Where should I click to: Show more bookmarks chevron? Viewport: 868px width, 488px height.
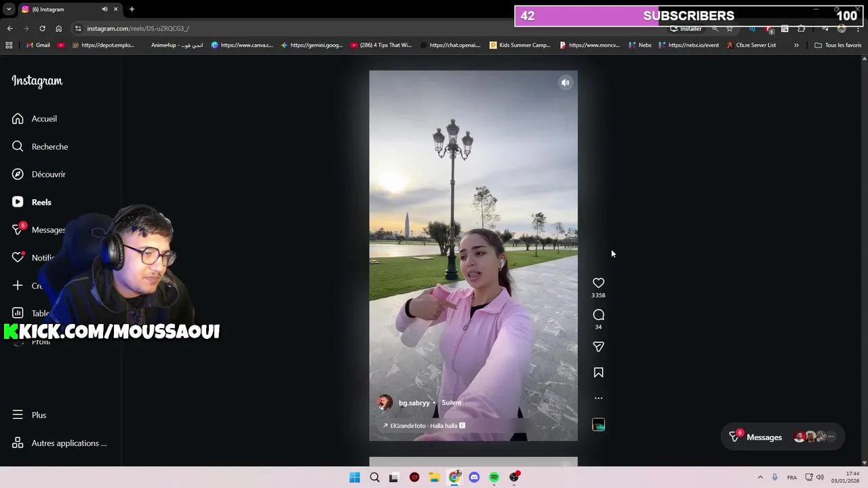coord(796,45)
